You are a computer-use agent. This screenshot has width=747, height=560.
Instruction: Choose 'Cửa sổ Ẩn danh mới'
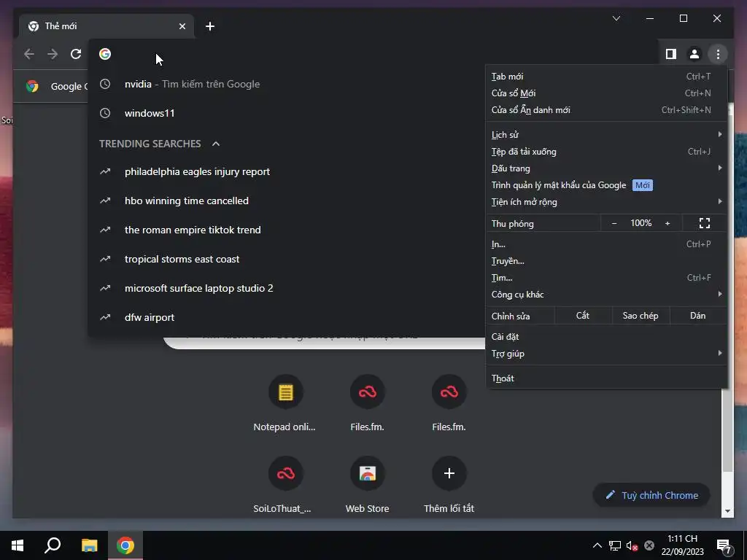(x=606, y=110)
